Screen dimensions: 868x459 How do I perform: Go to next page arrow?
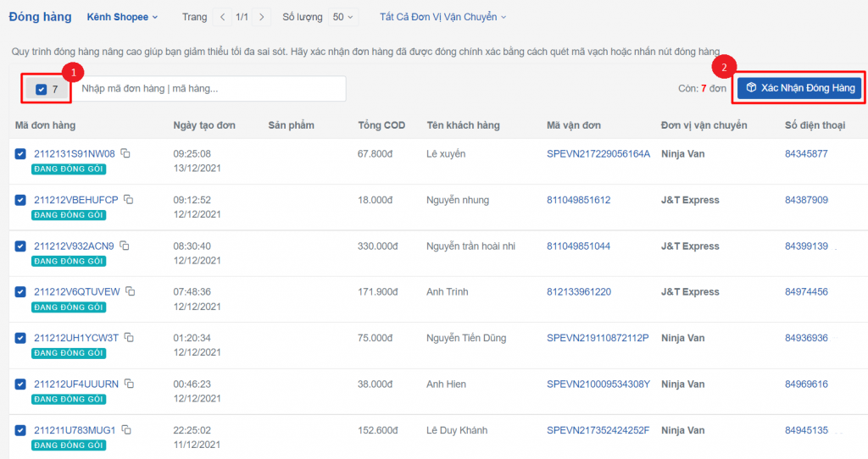click(262, 17)
